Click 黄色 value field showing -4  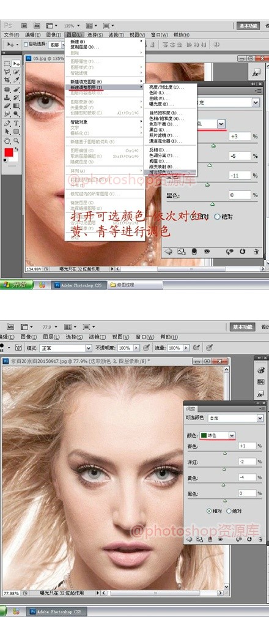coord(247,477)
